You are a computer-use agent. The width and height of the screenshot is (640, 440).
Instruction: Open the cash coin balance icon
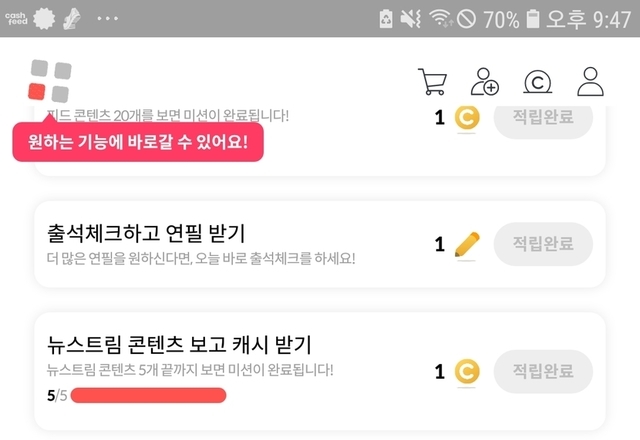pyautogui.click(x=538, y=81)
